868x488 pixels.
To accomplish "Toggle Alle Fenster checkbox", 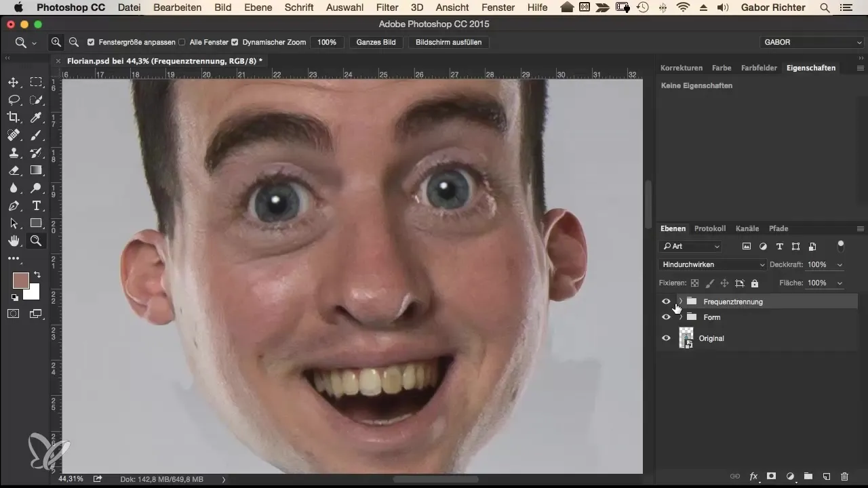I will point(182,42).
